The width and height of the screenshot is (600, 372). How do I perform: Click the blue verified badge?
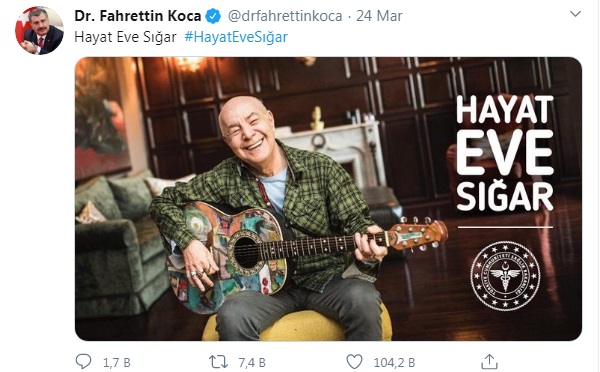click(214, 16)
